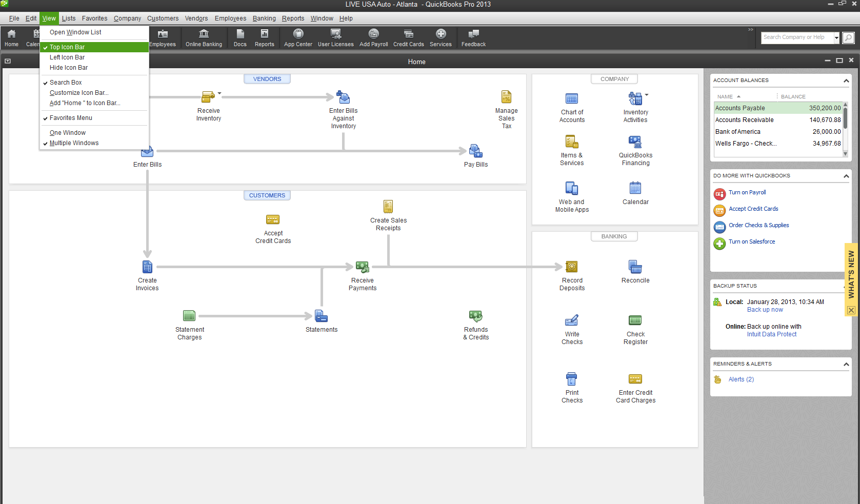Select the Left Icon Bar option

pos(67,57)
